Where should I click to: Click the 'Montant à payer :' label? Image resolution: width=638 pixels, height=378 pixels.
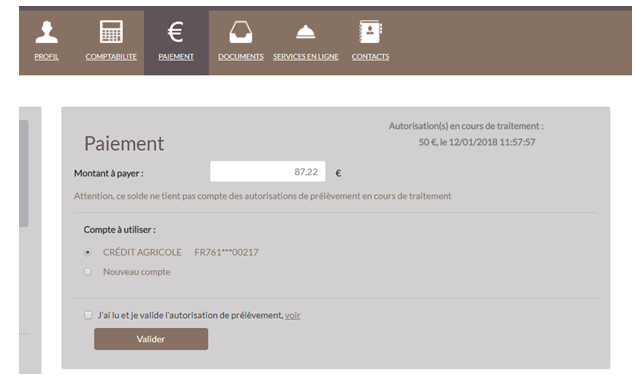point(109,173)
